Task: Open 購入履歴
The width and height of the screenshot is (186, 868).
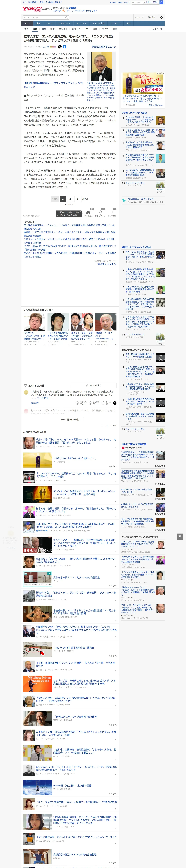Action: click(152, 18)
